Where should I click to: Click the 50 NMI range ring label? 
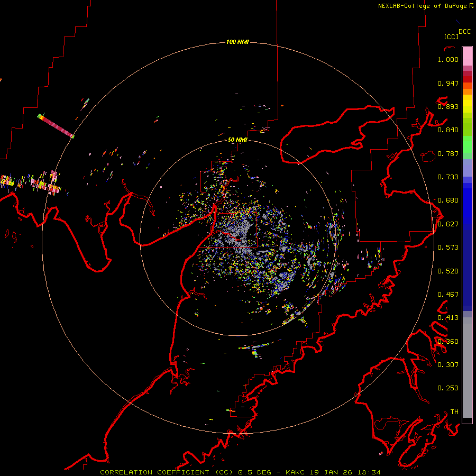(x=237, y=140)
